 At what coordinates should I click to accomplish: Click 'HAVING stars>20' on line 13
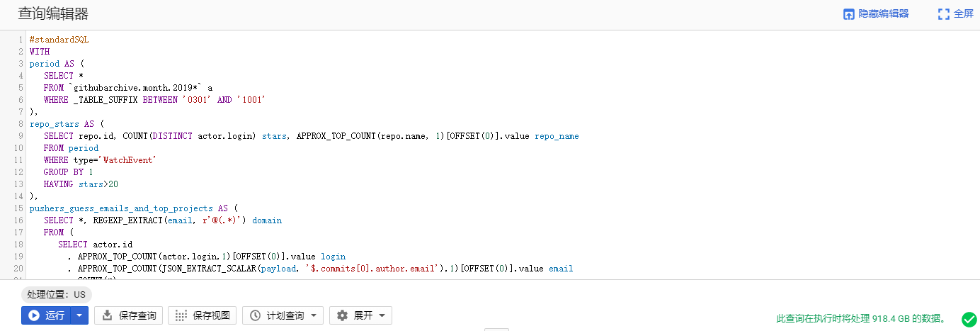click(81, 184)
